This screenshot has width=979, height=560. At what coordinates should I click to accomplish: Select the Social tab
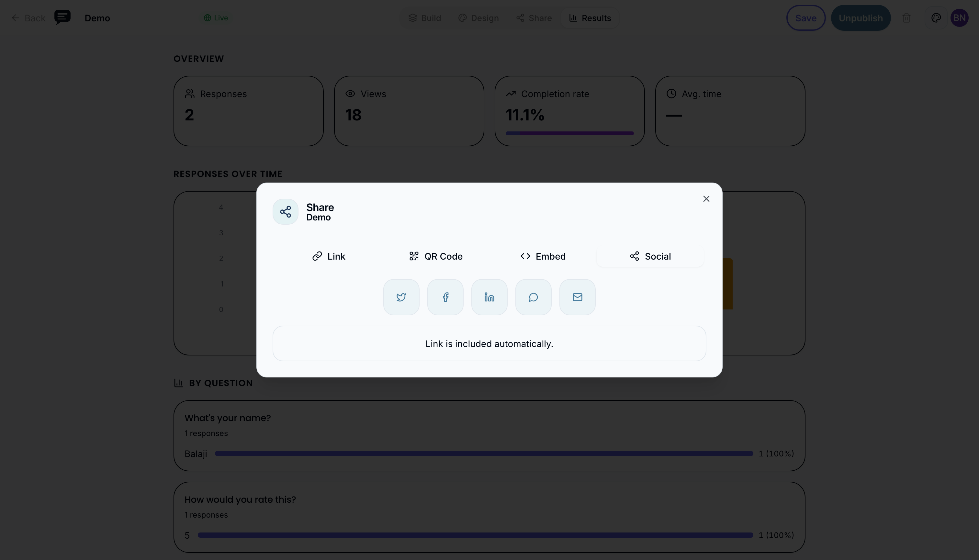pyautogui.click(x=650, y=256)
